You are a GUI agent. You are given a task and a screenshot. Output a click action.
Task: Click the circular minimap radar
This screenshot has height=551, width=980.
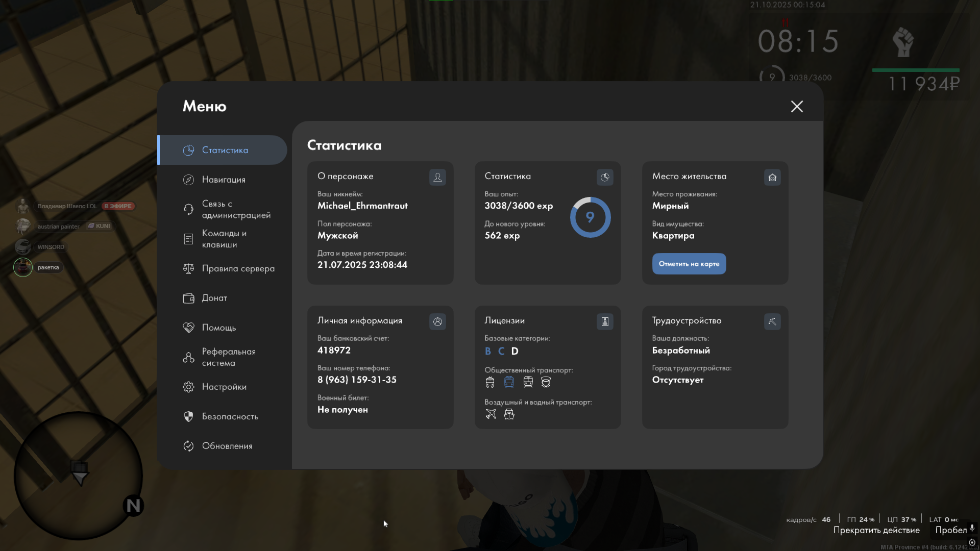click(78, 475)
